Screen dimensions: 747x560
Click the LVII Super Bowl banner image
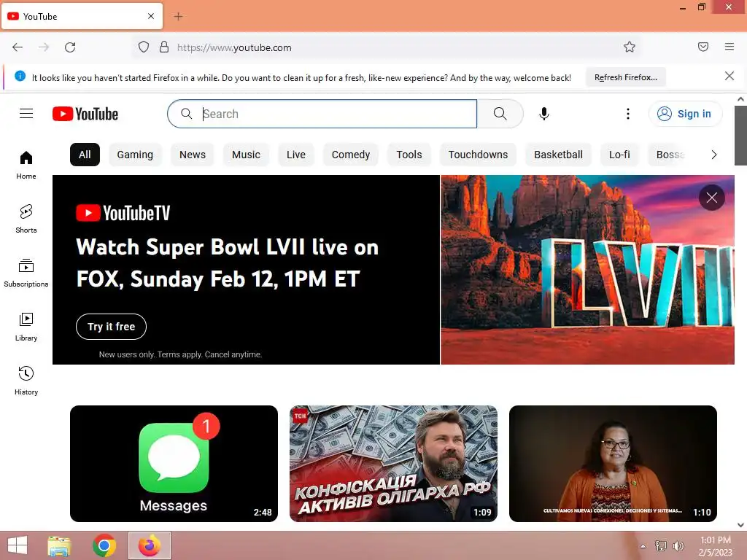587,270
